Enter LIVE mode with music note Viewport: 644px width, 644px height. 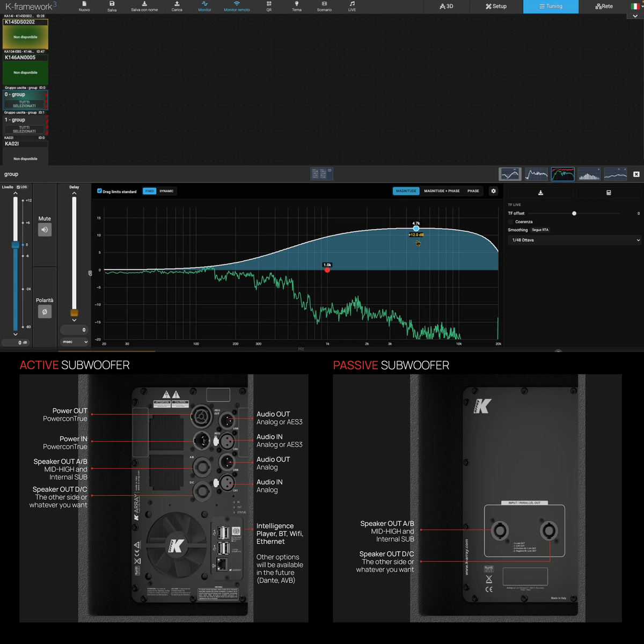click(x=352, y=6)
